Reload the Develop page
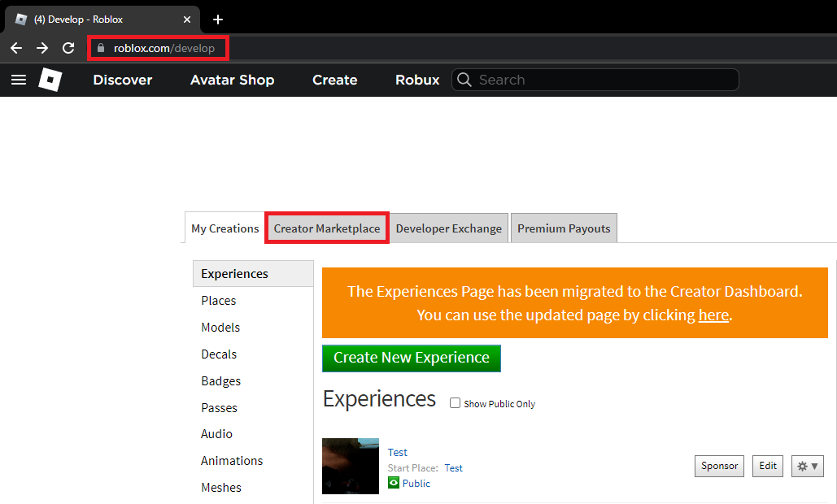Viewport: 837px width, 504px height. 68,48
